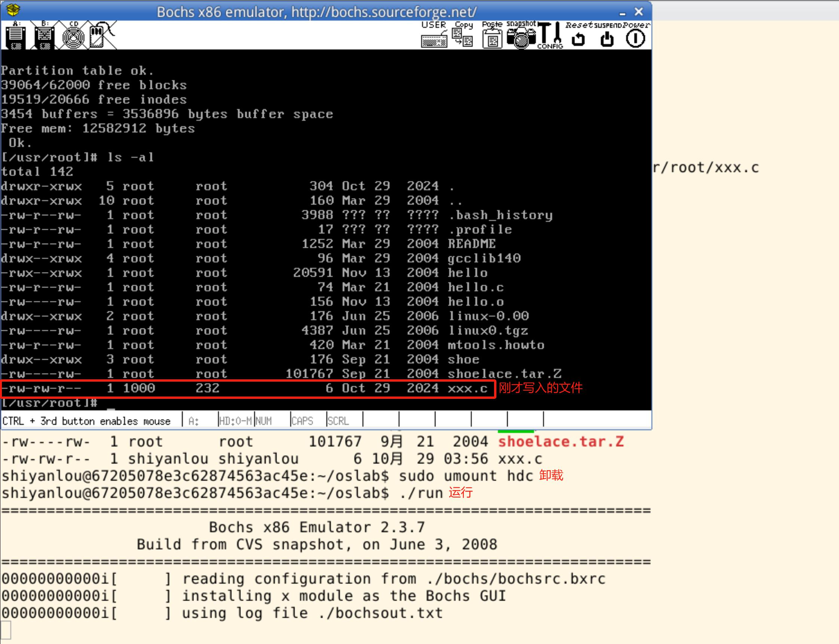Click the floppy A: drive icon
The height and width of the screenshot is (644, 839).
click(16, 35)
